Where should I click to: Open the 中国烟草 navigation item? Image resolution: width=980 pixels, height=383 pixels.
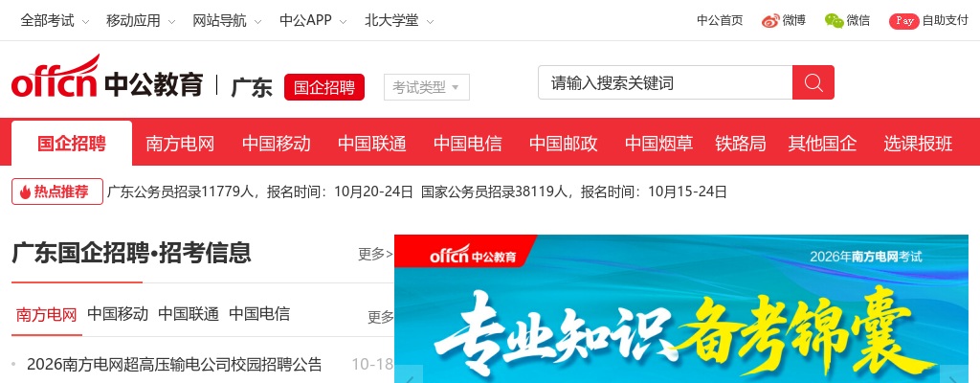coord(658,144)
